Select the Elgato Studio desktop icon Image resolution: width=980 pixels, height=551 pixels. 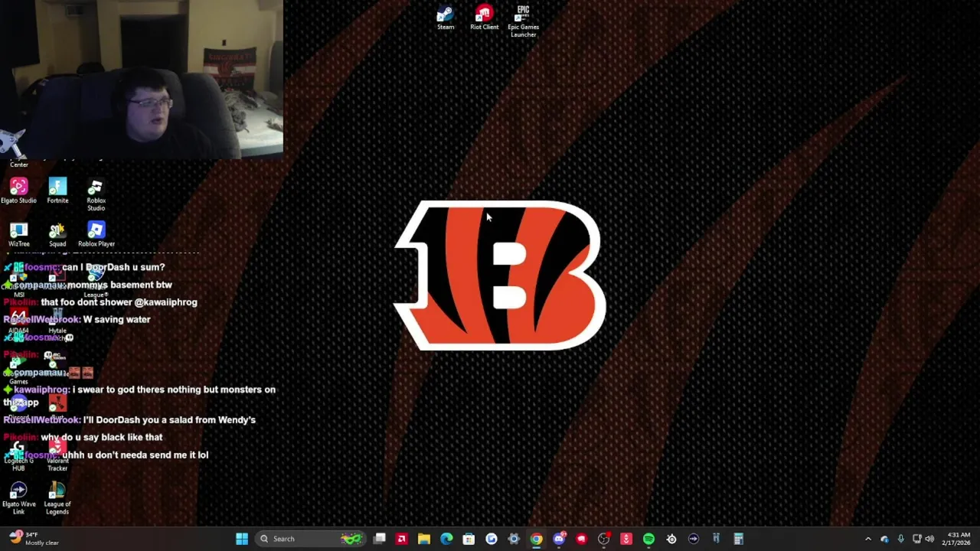(18, 191)
